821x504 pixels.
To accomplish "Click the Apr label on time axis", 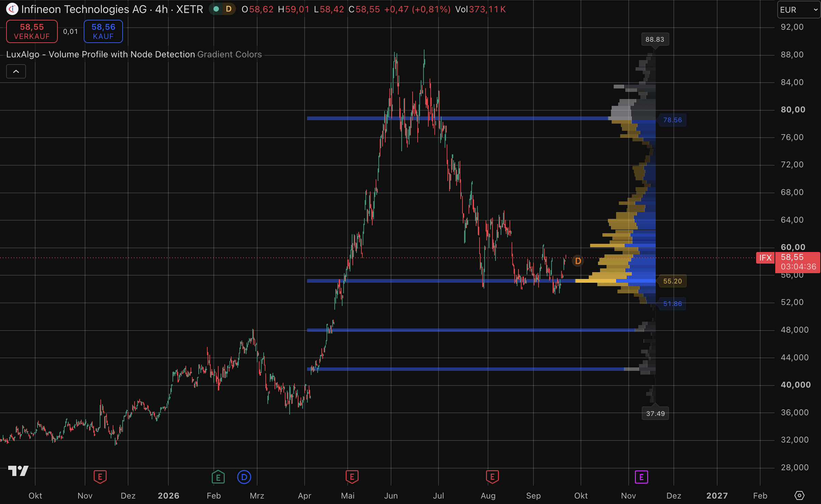I will (x=304, y=495).
